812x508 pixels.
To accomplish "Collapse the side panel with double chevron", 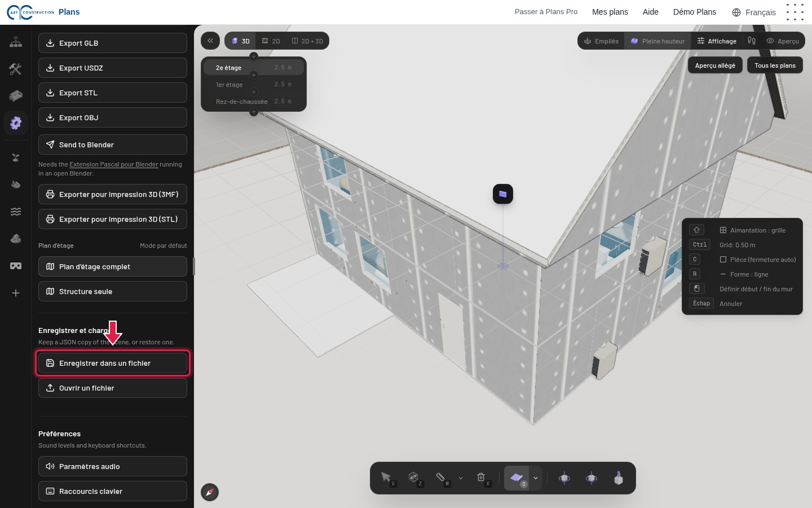I will 210,41.
